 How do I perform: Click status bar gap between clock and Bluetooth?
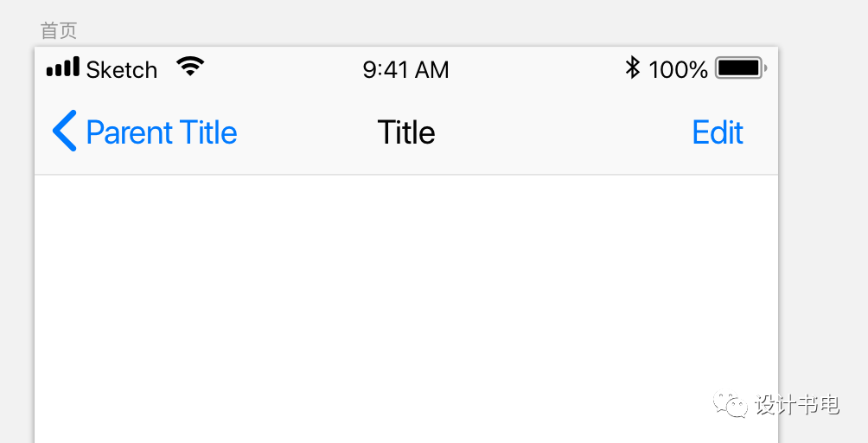537,69
